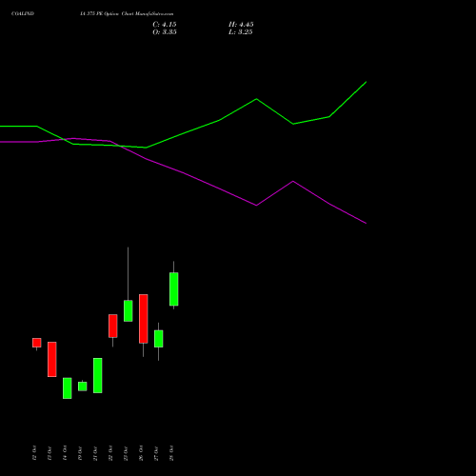Click the open value O: 3.35

[165, 32]
